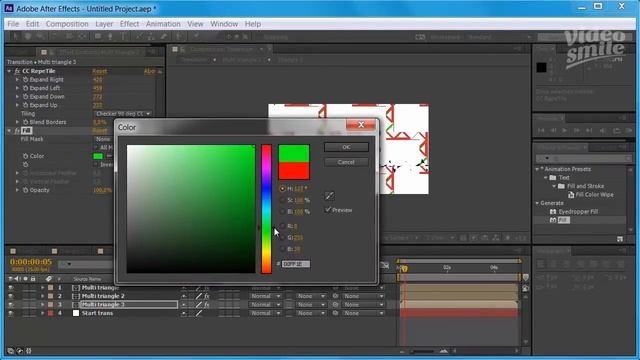The width and height of the screenshot is (640, 360).
Task: Toggle stopwatch for Expand Right property
Action: tap(25, 80)
